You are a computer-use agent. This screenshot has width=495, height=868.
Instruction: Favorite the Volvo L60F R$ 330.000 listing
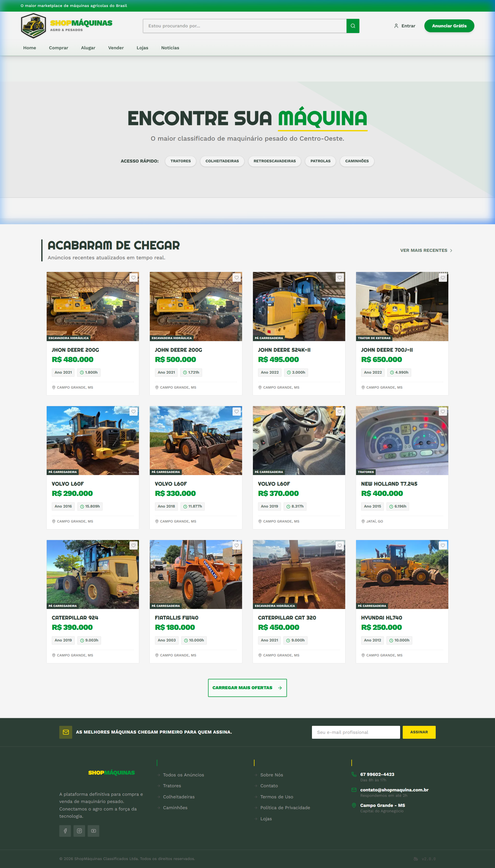tap(237, 412)
